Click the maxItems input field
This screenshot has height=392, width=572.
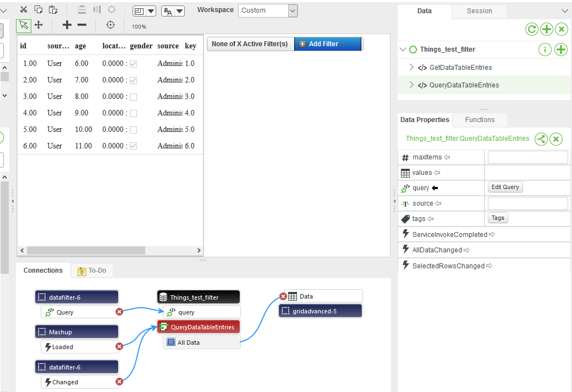[x=527, y=157]
